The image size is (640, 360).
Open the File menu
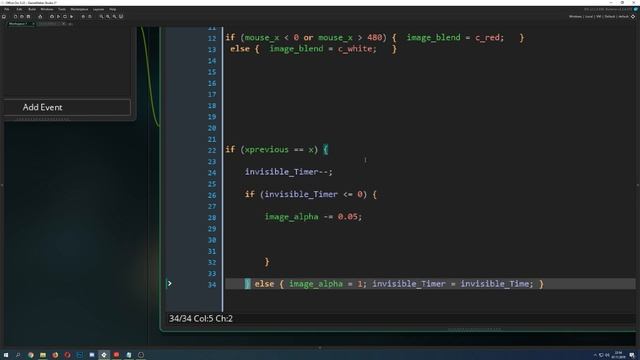[7, 9]
